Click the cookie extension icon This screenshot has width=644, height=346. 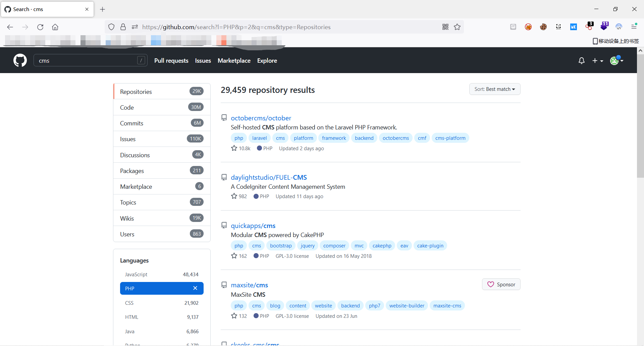click(x=543, y=27)
